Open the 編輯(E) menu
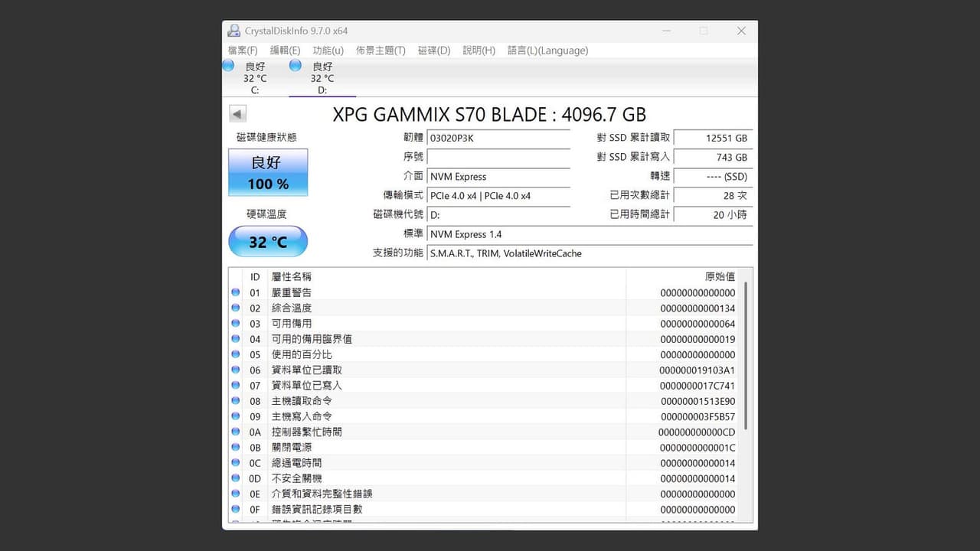The width and height of the screenshot is (980, 551). [285, 51]
